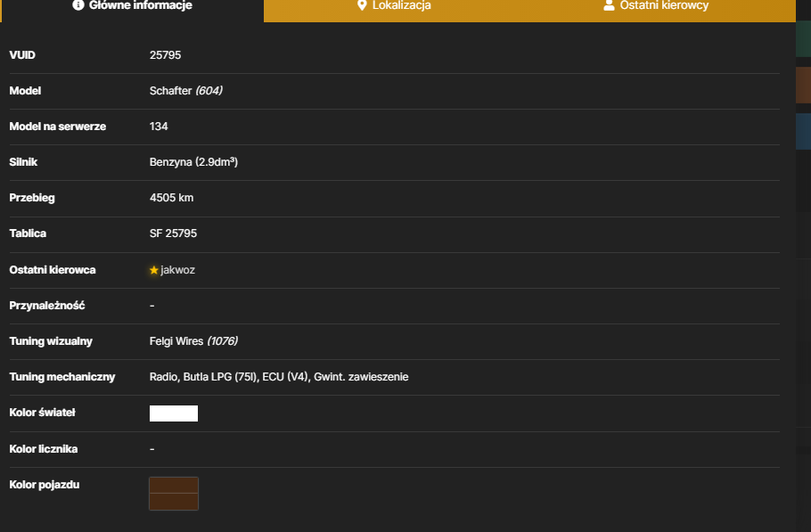Click the Kolor pojazdu label
811x532 pixels.
click(x=45, y=485)
